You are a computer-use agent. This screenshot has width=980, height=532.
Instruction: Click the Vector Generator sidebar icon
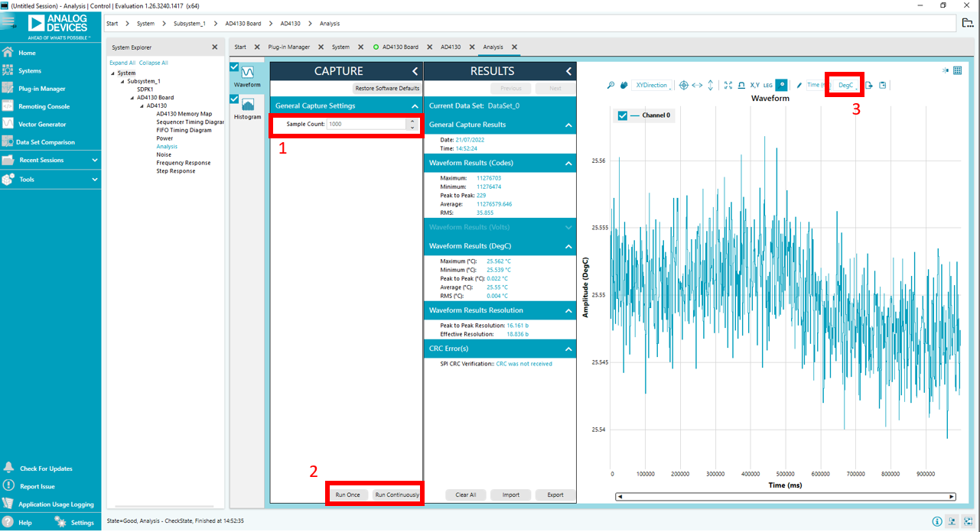(8, 124)
